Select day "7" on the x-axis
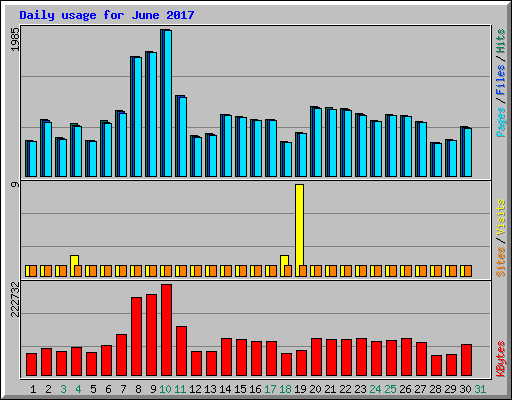This screenshot has height=400, width=512. pos(123,389)
